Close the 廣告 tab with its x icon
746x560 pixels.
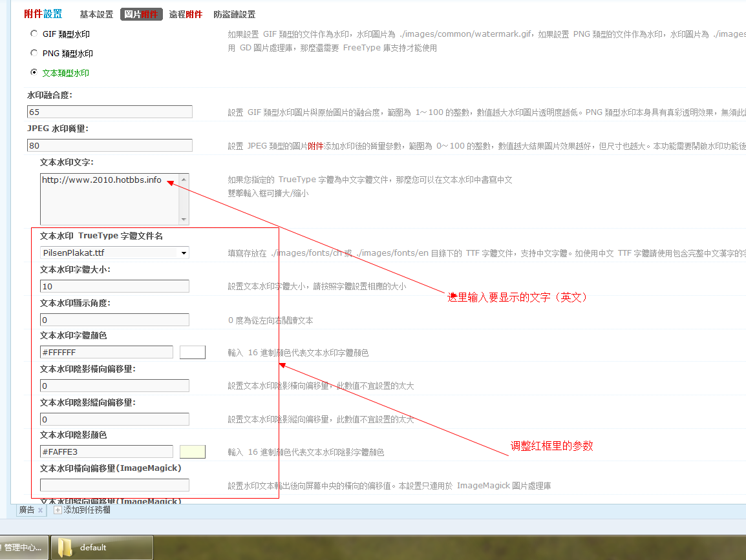point(41,510)
